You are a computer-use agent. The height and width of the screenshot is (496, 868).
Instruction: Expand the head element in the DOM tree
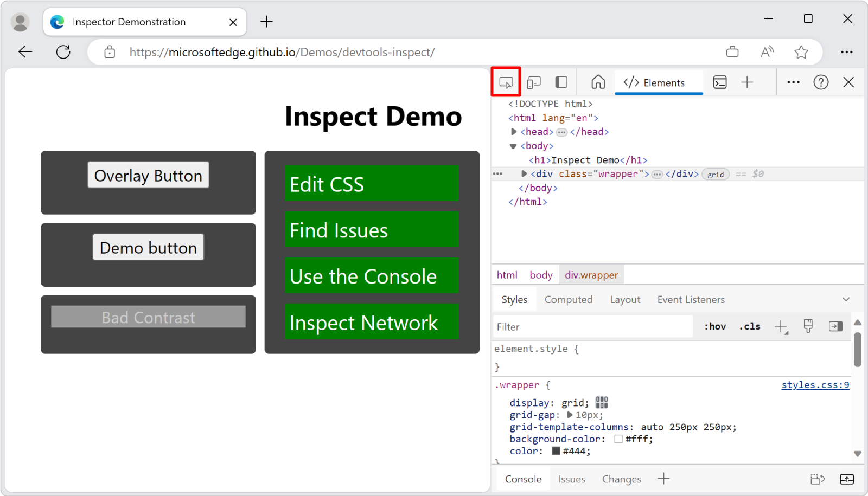514,131
